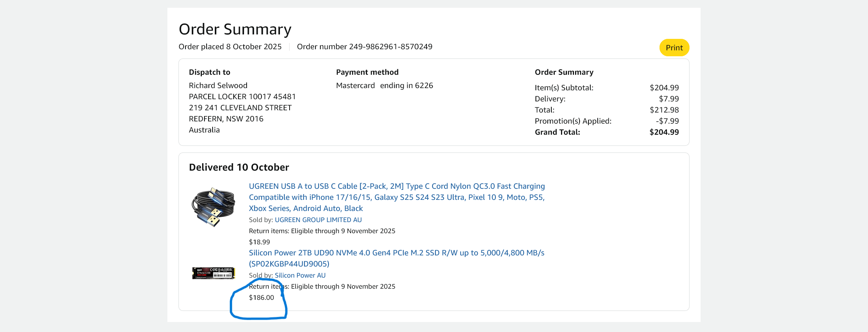Click the Grand Total amount $204.99
The image size is (868, 332).
pos(664,132)
